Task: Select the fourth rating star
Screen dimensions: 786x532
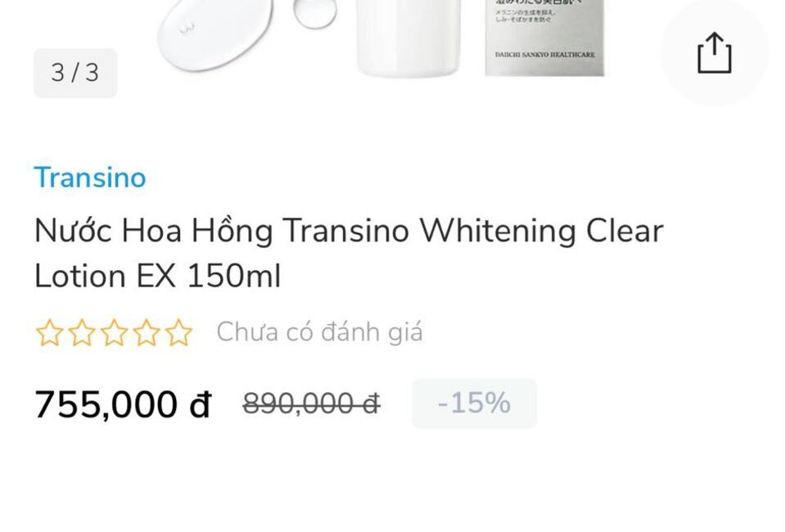Action: coord(146,332)
